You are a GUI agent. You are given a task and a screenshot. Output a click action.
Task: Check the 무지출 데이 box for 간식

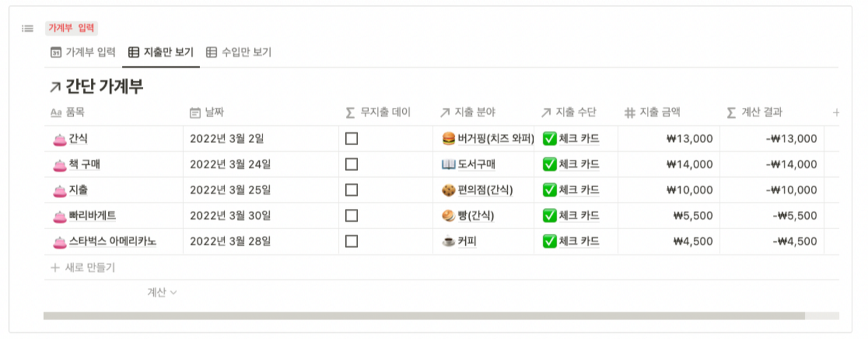tap(351, 139)
